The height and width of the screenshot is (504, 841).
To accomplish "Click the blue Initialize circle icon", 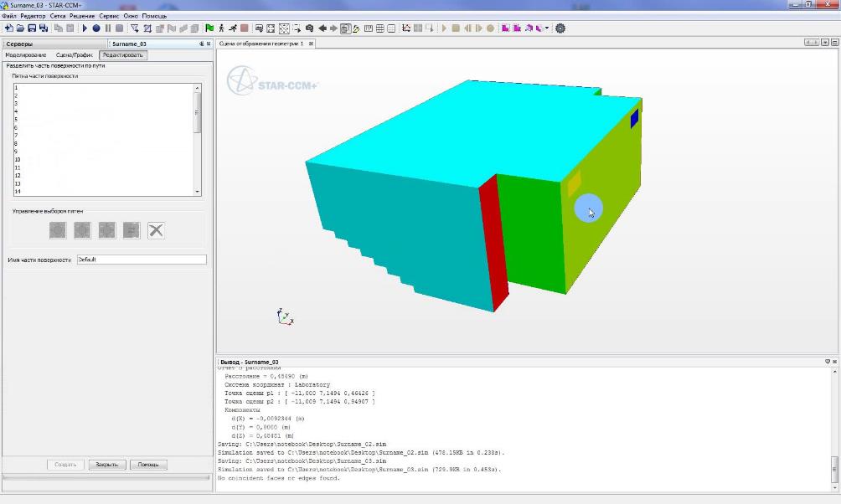I will click(96, 28).
